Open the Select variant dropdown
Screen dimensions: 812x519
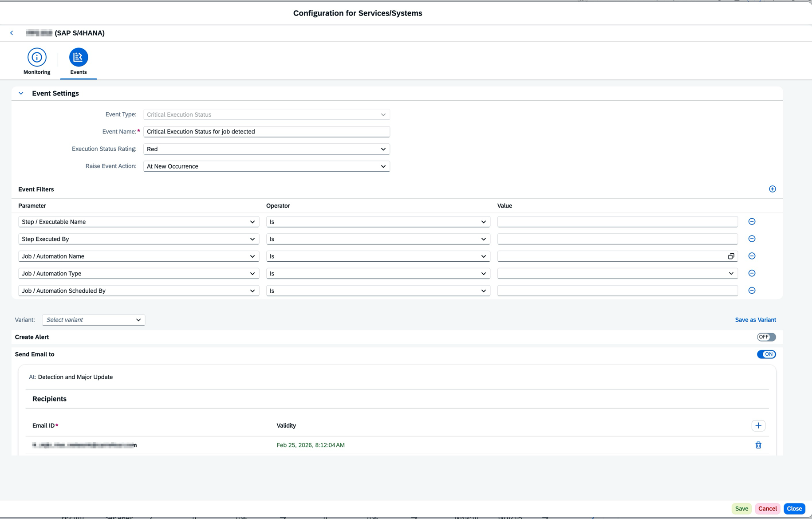click(x=94, y=320)
